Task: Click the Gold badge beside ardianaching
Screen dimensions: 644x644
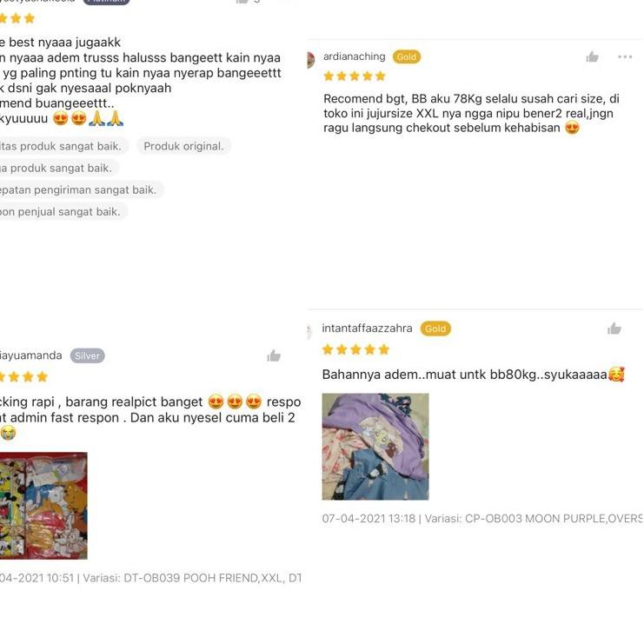Action: click(x=406, y=56)
